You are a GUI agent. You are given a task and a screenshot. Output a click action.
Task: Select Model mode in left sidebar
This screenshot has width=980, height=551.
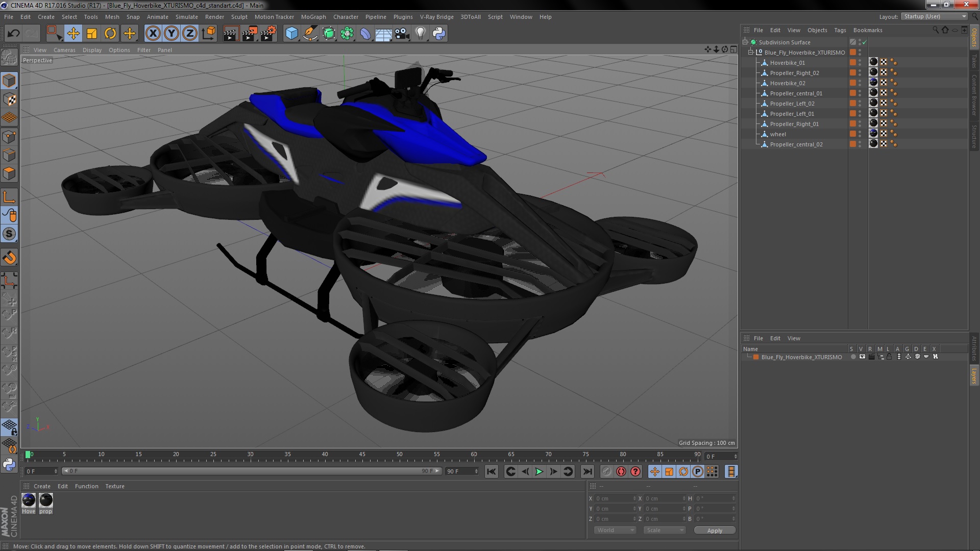[x=9, y=81]
